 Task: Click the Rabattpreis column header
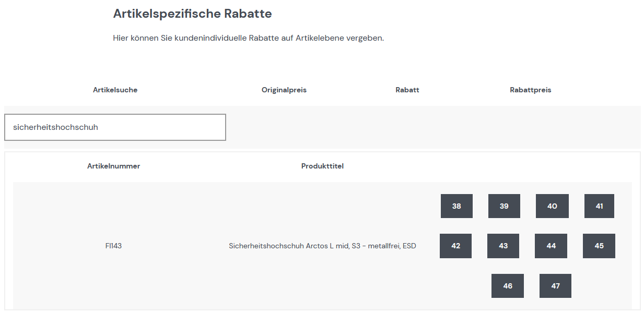(531, 90)
